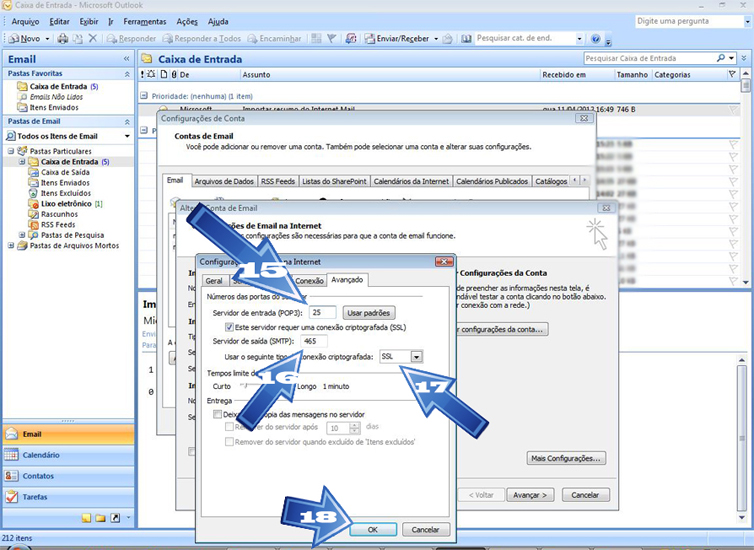The width and height of the screenshot is (754, 550).
Task: Click Responder a Todos in toolbar
Action: [x=201, y=38]
